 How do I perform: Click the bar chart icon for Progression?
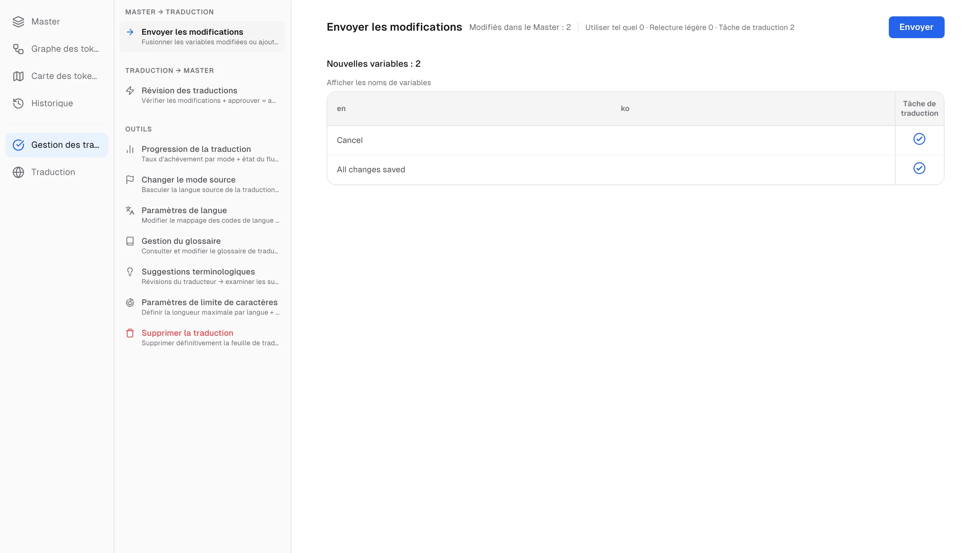point(130,149)
